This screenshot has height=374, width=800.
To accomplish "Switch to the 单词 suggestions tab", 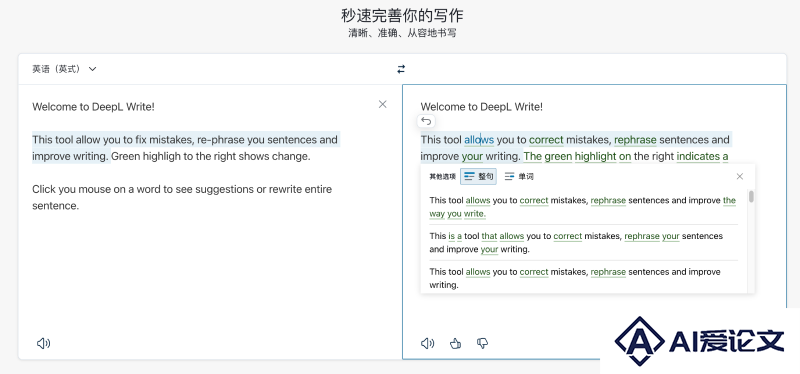I will 519,177.
